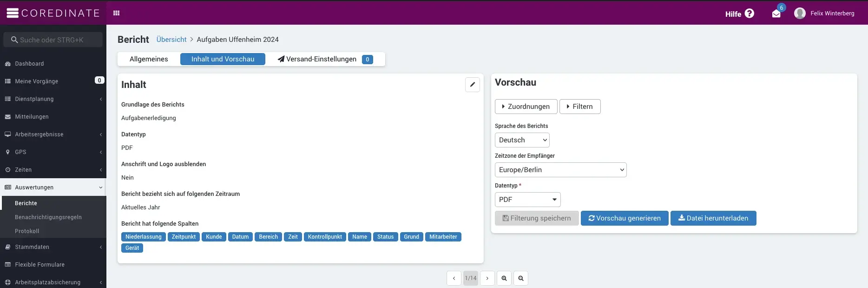Expand Zeiten sidebar section
Screen dimensions: 868x288
pyautogui.click(x=53, y=170)
